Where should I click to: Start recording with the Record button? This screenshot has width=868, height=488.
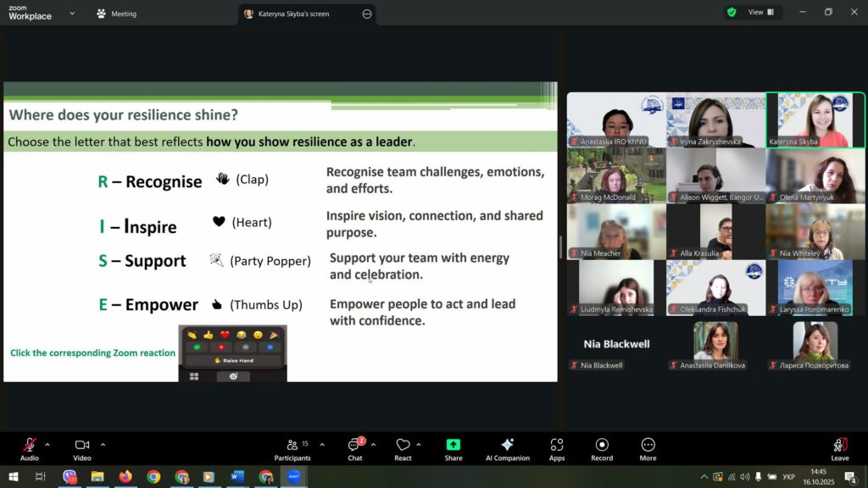pos(602,449)
